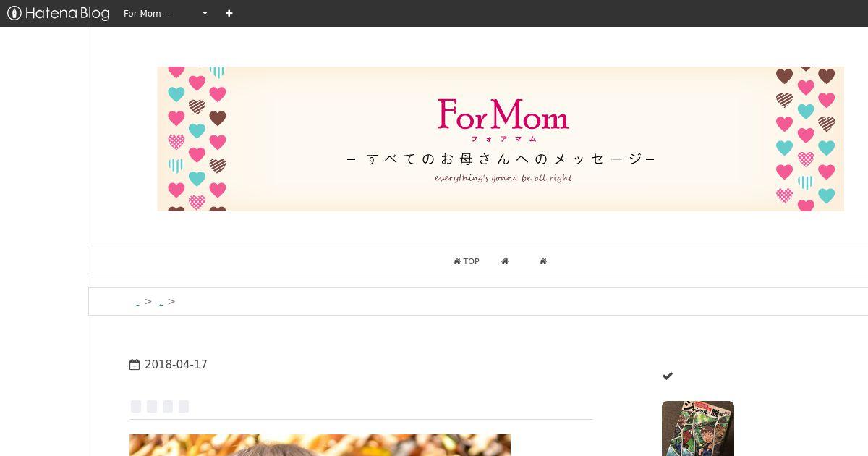868x456 pixels.
Task: Go to TOP in navigation menu
Action: [x=467, y=261]
